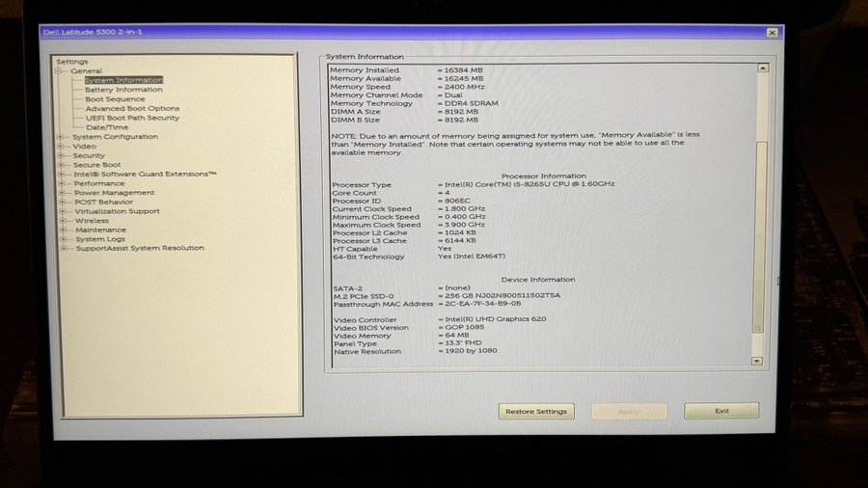
Task: Select the Wireless label
Action: point(92,221)
